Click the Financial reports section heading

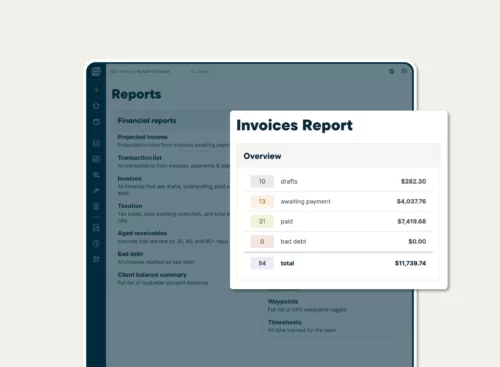coord(147,121)
